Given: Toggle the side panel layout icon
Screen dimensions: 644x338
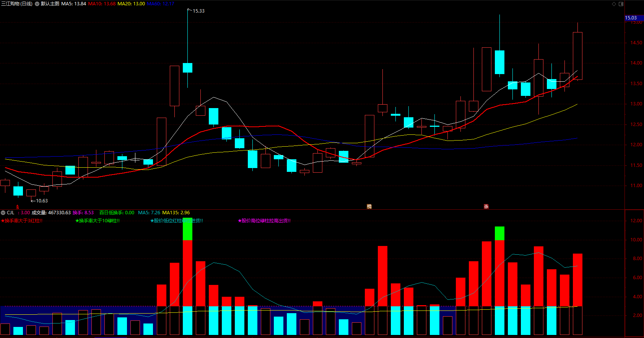Looking at the screenshot, I should point(621,4).
